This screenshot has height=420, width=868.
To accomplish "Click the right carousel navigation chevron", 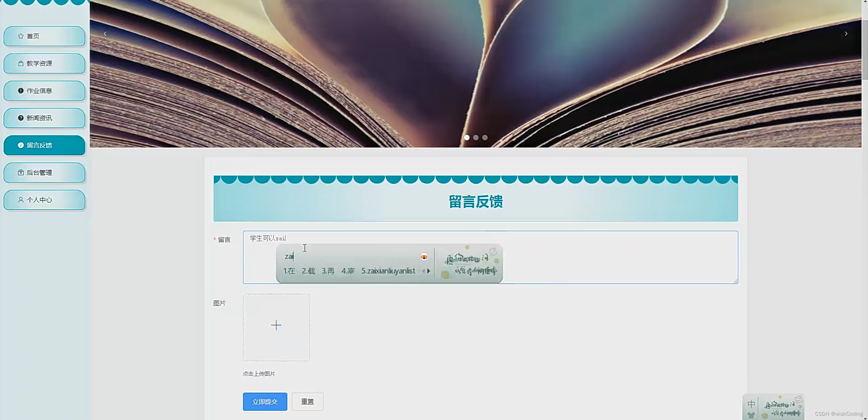I will tap(846, 33).
